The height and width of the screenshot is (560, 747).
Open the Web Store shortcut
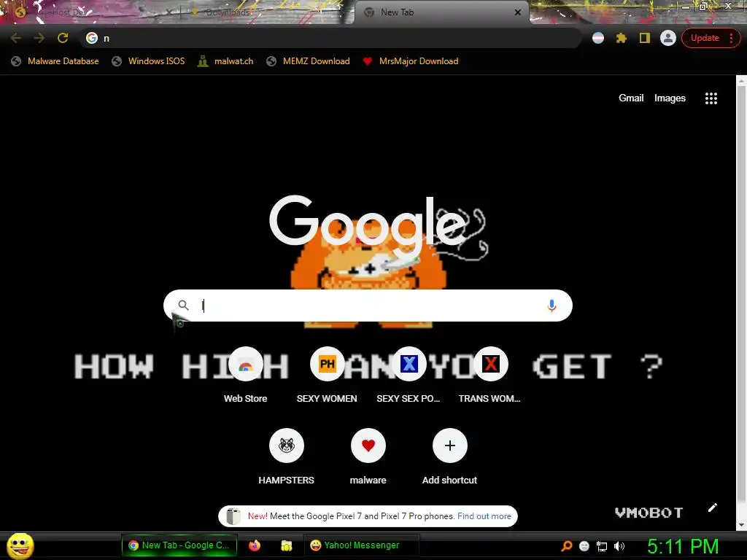pyautogui.click(x=245, y=376)
